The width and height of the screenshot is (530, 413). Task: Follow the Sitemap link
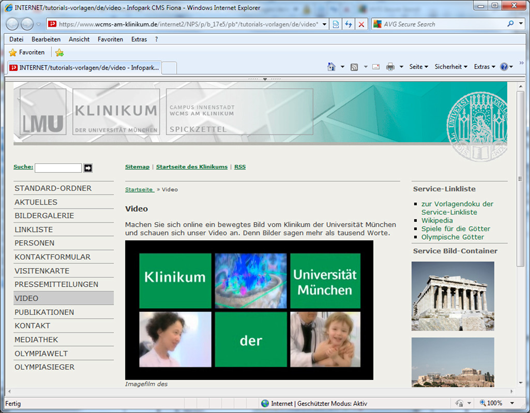pyautogui.click(x=137, y=167)
